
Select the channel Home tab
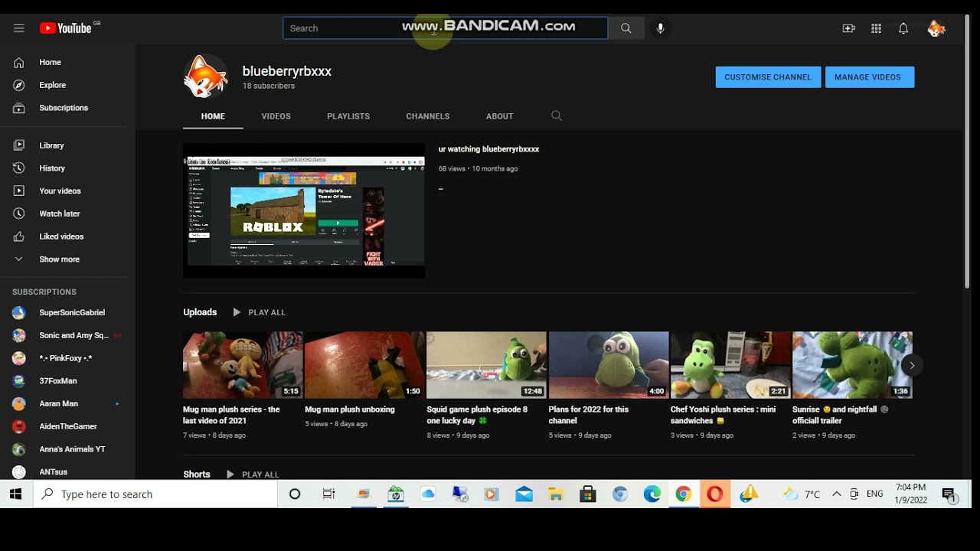213,116
